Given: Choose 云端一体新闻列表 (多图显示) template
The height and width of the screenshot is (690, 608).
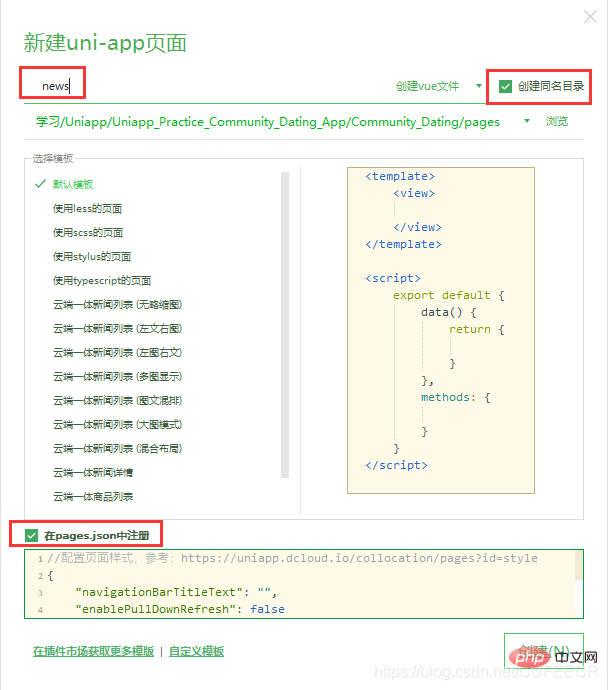Looking at the screenshot, I should tap(117, 376).
